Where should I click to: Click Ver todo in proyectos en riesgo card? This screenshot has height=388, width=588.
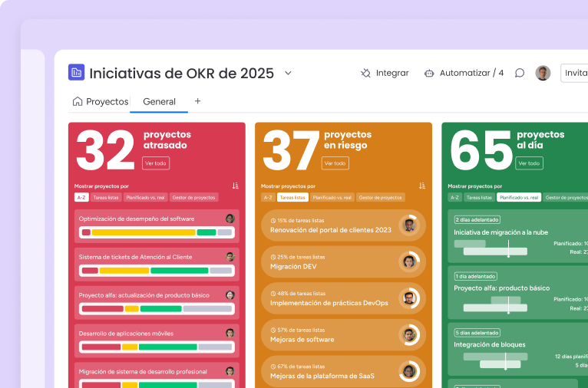click(335, 163)
